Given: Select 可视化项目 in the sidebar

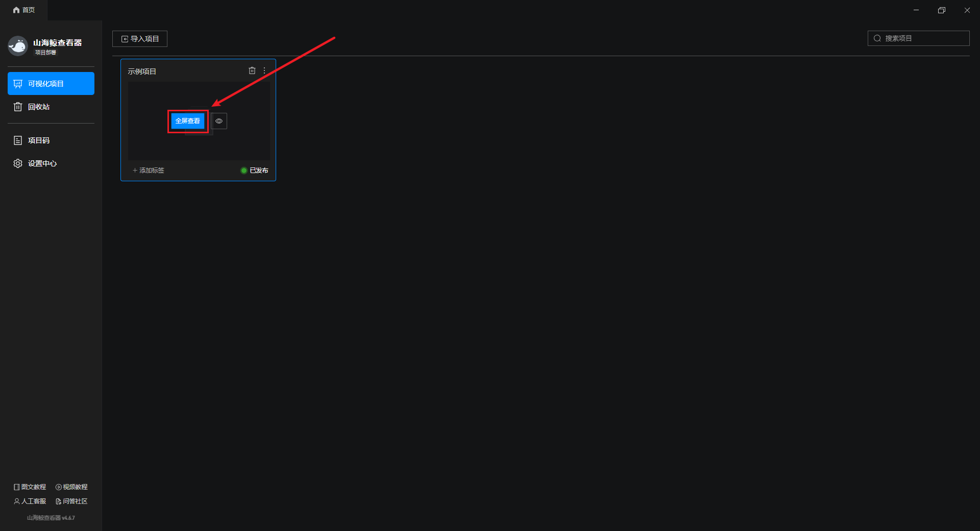Looking at the screenshot, I should [51, 84].
